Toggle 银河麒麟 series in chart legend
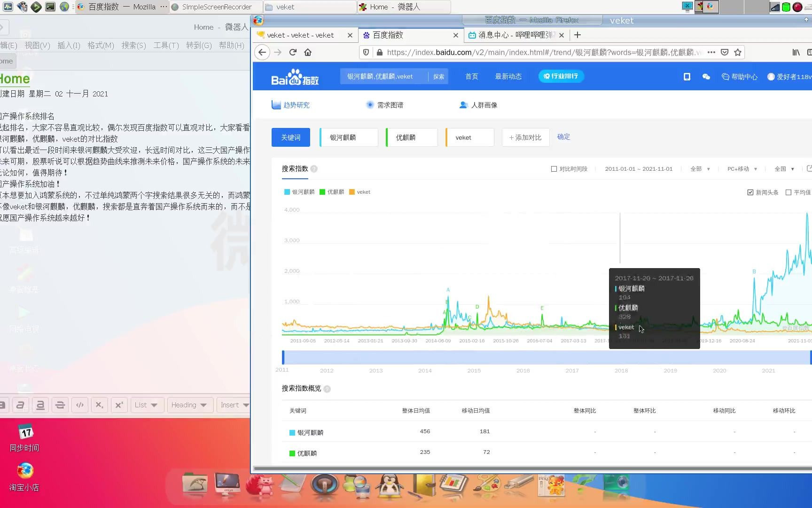Screen dimensions: 812x508 pos(299,192)
